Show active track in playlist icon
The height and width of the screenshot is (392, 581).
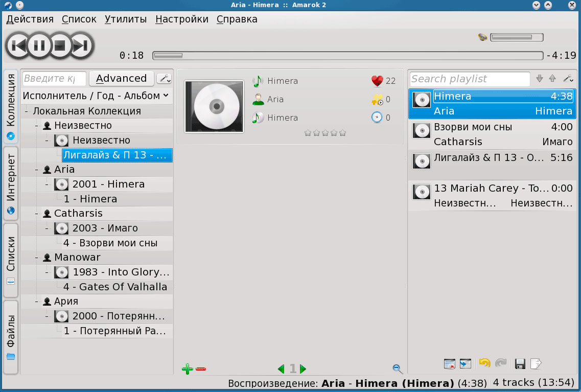pyautogui.click(x=466, y=364)
